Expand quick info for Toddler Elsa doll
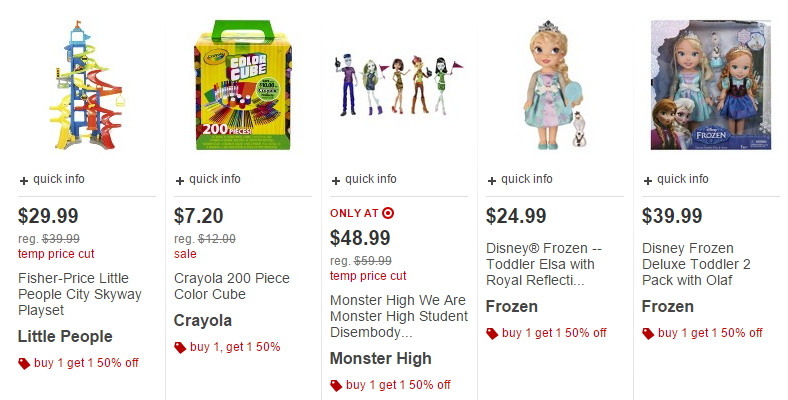 point(520,179)
